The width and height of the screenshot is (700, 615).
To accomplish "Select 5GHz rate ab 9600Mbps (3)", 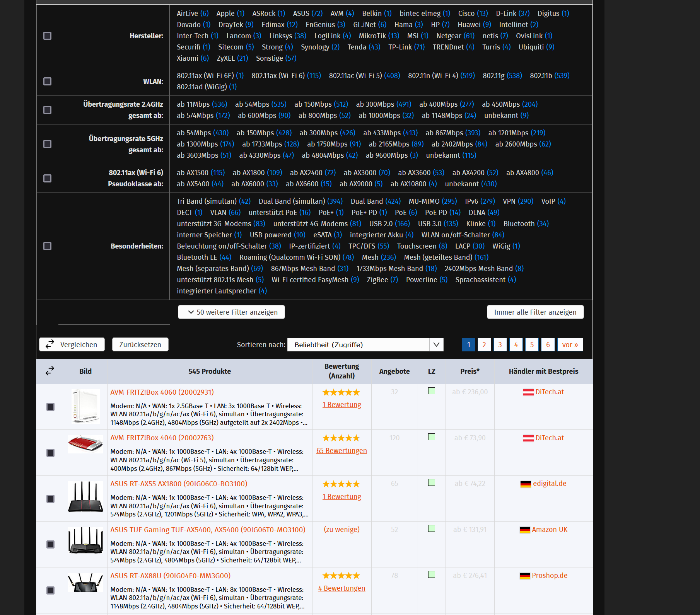I will pos(392,155).
